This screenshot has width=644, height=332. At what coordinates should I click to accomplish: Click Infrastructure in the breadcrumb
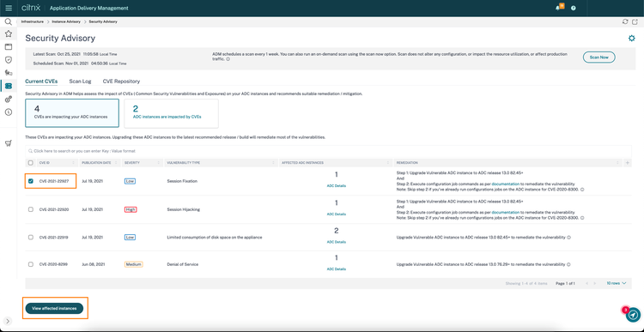click(33, 21)
